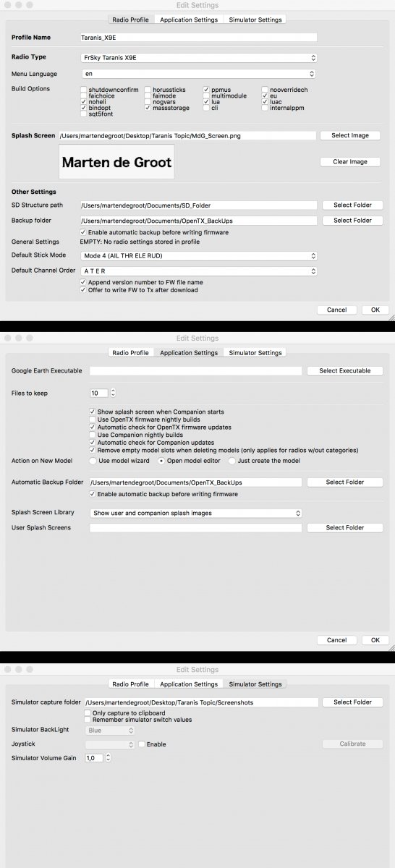Click the Splash Screen path field
395x868 pixels.
tap(188, 135)
